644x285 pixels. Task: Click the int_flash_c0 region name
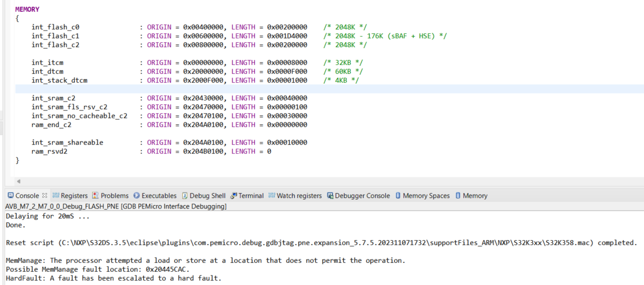[56, 27]
